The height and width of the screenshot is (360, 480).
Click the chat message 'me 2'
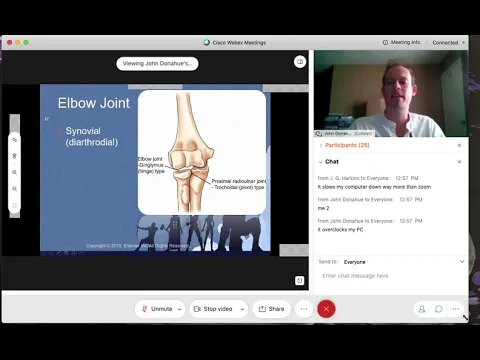coord(323,208)
